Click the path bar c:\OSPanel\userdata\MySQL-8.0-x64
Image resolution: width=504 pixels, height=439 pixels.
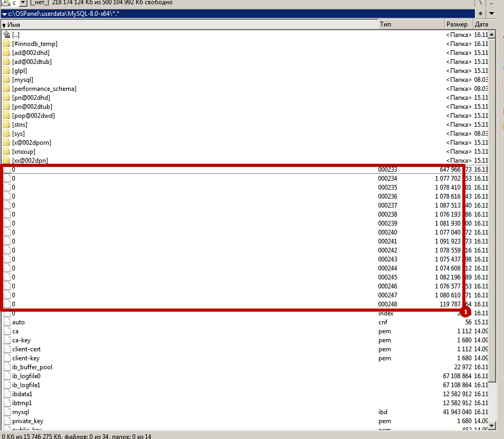238,14
